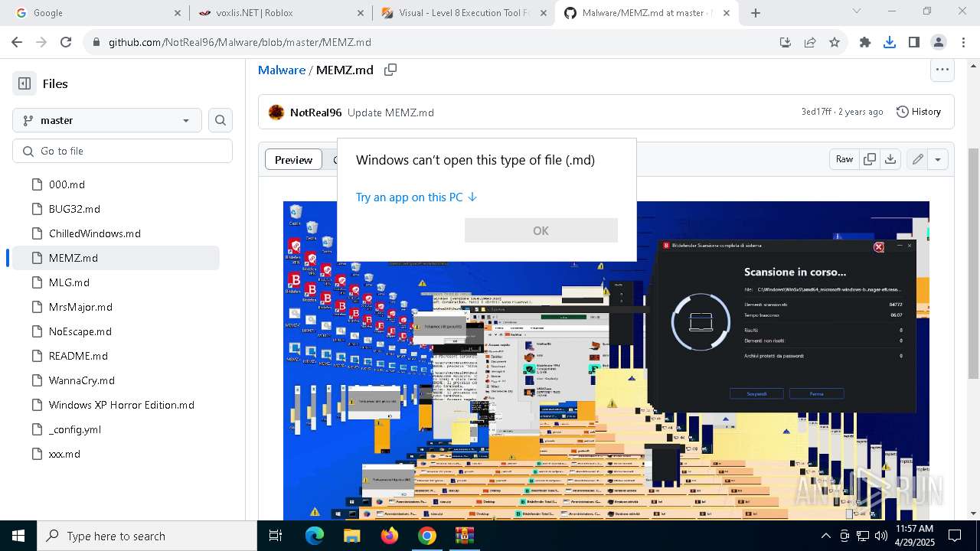
Task: Collapse the Files side panel
Action: [x=24, y=83]
